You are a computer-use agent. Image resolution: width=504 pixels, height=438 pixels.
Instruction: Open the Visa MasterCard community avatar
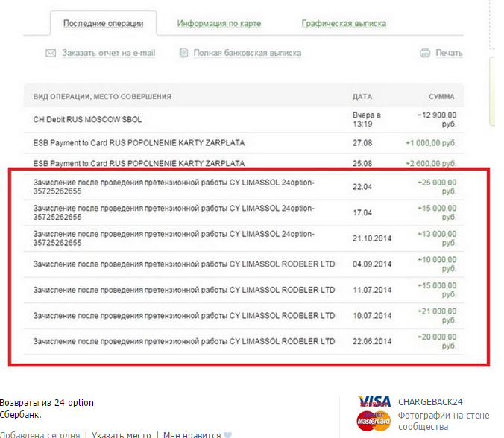coord(374,413)
